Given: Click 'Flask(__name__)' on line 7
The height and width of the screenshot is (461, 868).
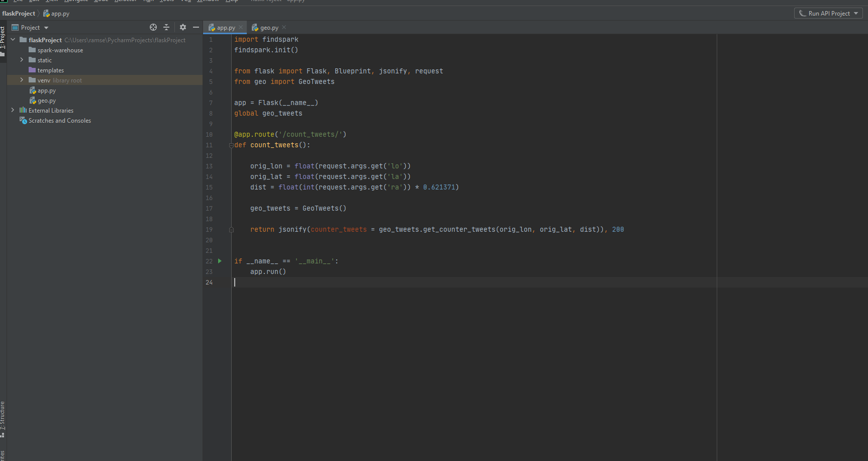Looking at the screenshot, I should tap(288, 103).
